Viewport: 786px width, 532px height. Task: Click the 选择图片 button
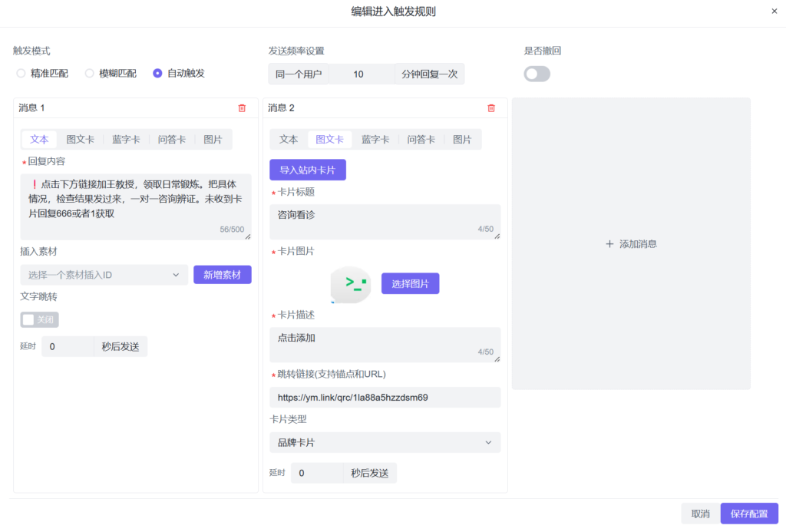(x=410, y=284)
